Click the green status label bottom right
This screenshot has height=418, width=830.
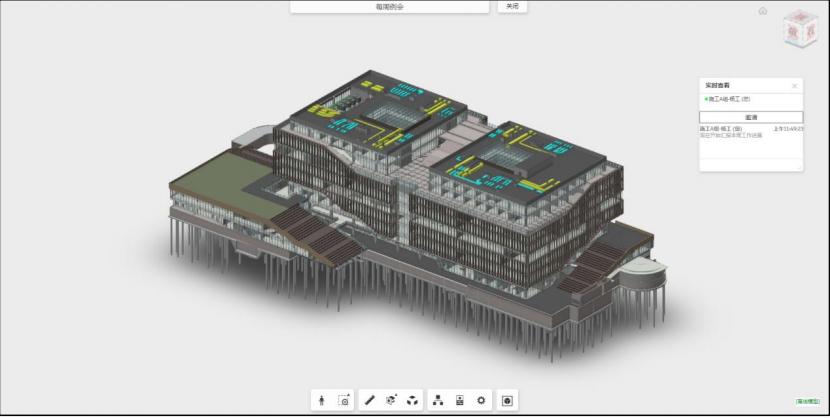(807, 402)
